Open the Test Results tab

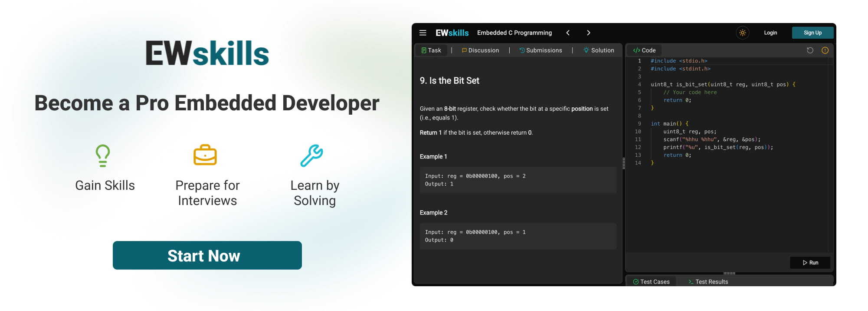pos(708,282)
